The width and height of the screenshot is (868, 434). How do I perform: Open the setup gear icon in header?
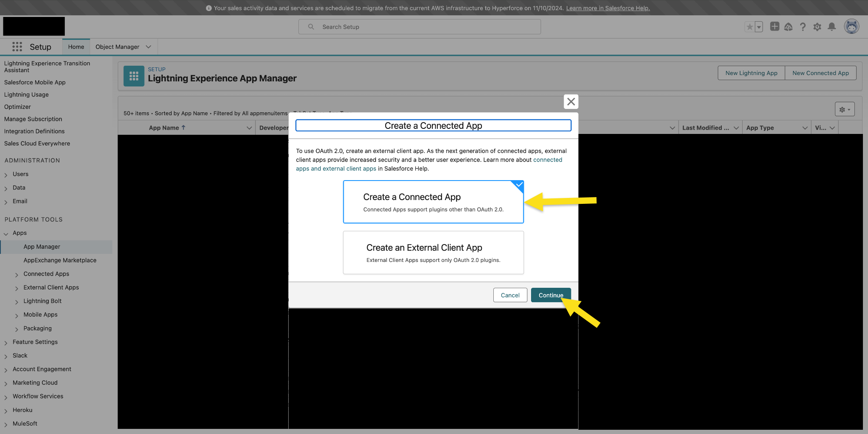(x=817, y=27)
